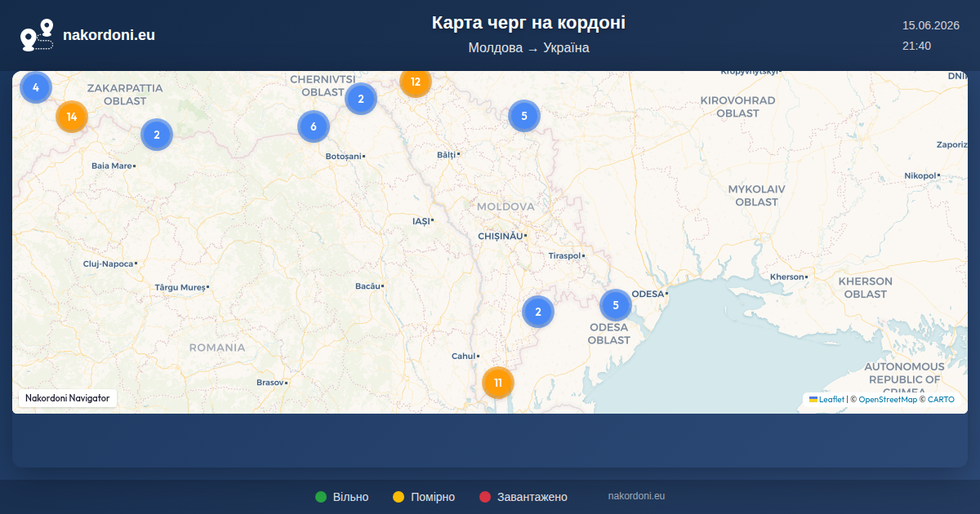Open orange cluster marker 12
Image resolution: width=980 pixels, height=514 pixels.
click(416, 82)
